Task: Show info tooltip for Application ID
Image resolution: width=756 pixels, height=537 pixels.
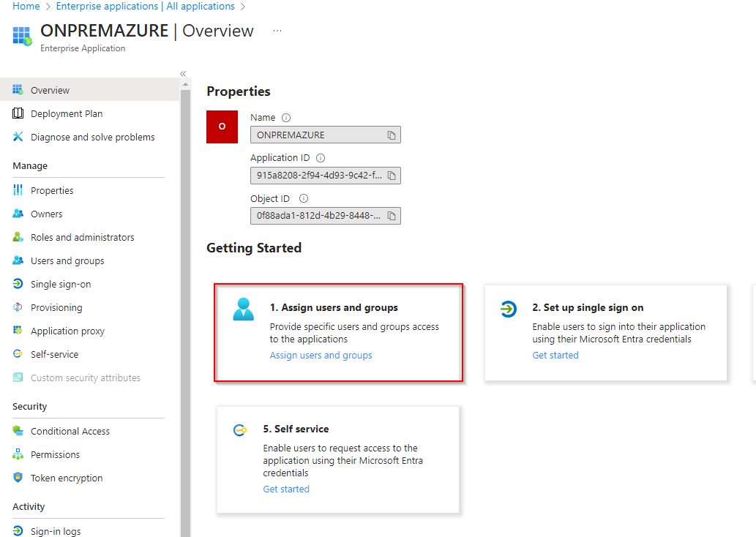Action: click(321, 158)
